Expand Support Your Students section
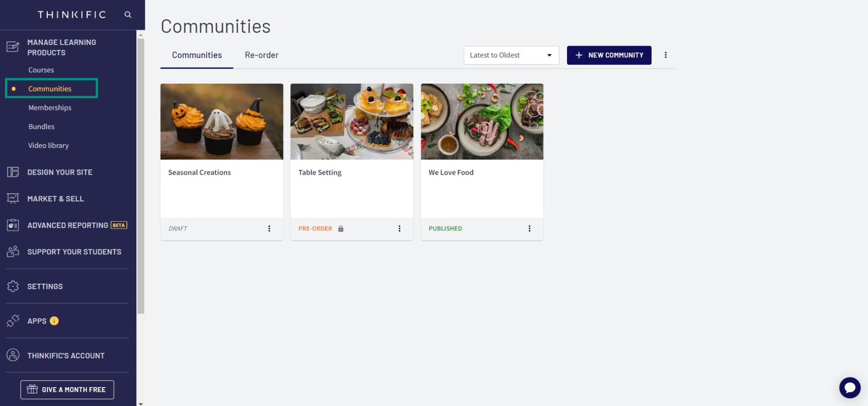Viewport: 868px width, 406px height. [74, 252]
